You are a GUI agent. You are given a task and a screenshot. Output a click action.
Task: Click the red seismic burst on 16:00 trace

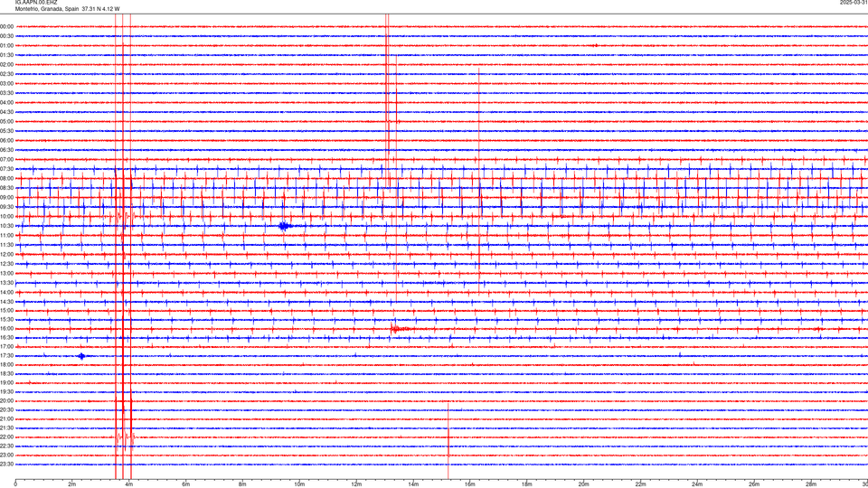click(x=400, y=329)
